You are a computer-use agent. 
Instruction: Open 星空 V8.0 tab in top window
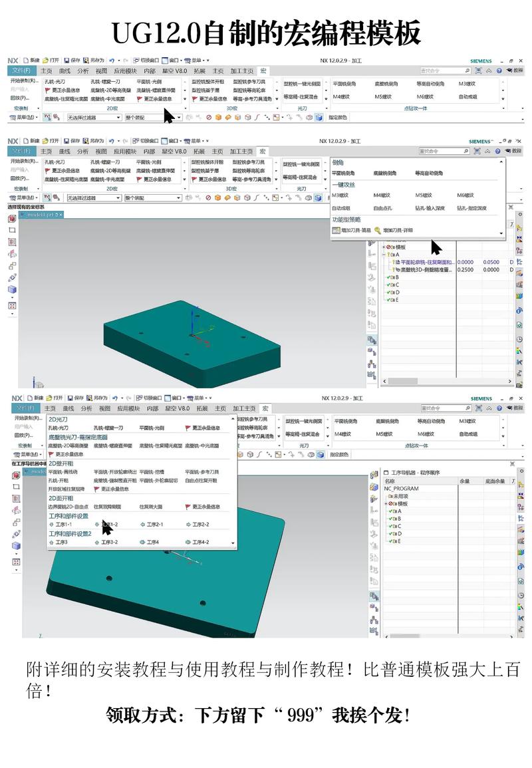click(174, 71)
